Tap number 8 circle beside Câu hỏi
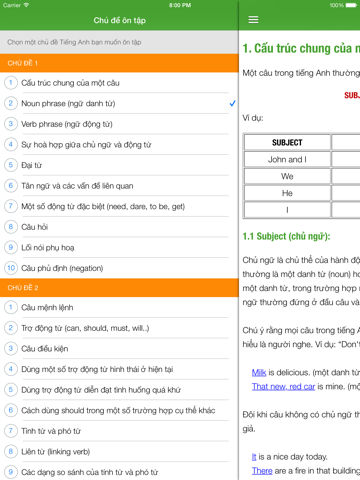This screenshot has height=480, width=360. (11, 227)
